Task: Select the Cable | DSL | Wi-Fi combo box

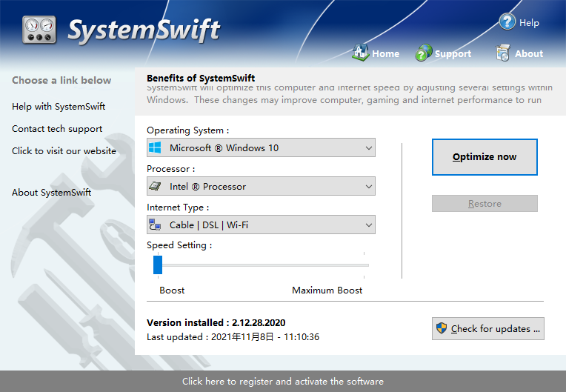Action: pyautogui.click(x=261, y=225)
